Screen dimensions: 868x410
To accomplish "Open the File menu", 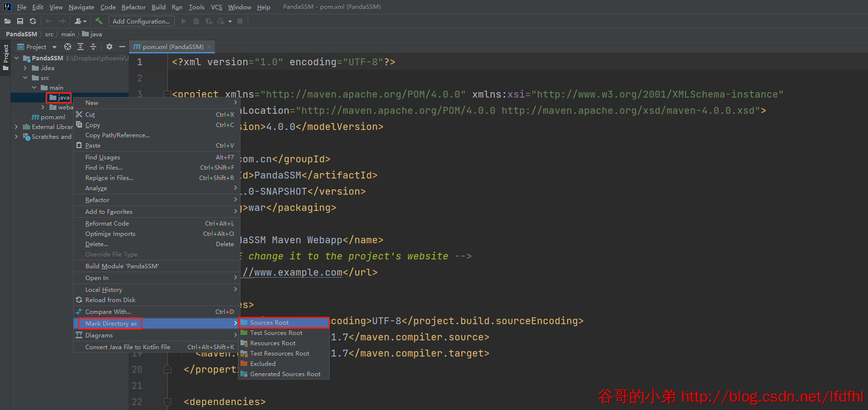I will coord(22,7).
